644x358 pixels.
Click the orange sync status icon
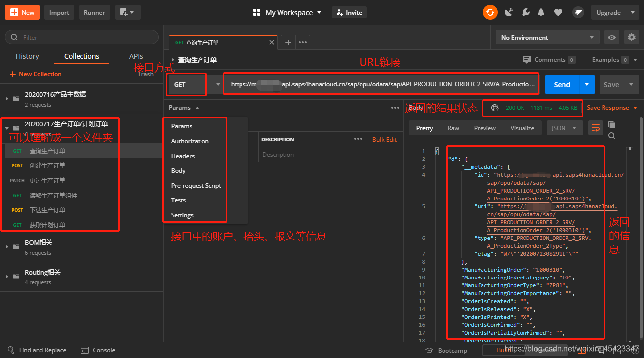coord(490,12)
